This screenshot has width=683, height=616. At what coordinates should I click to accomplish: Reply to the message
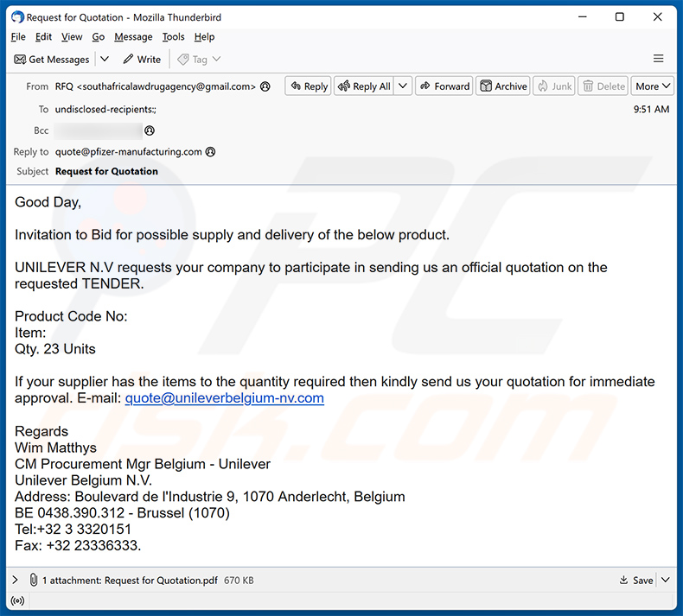[x=308, y=86]
